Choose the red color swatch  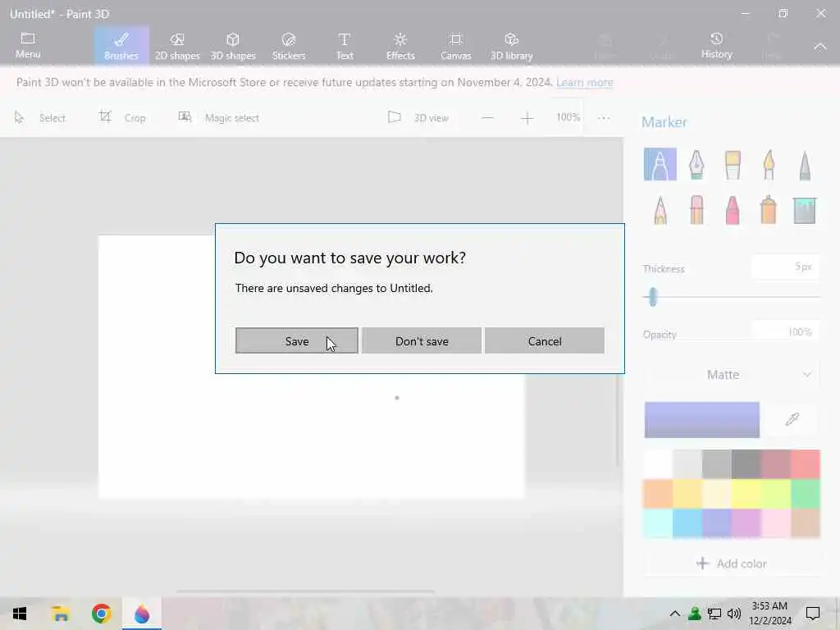tap(806, 464)
